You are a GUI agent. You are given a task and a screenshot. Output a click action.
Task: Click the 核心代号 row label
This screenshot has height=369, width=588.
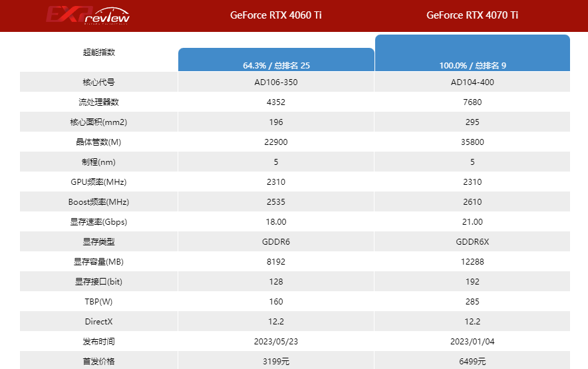click(x=98, y=82)
